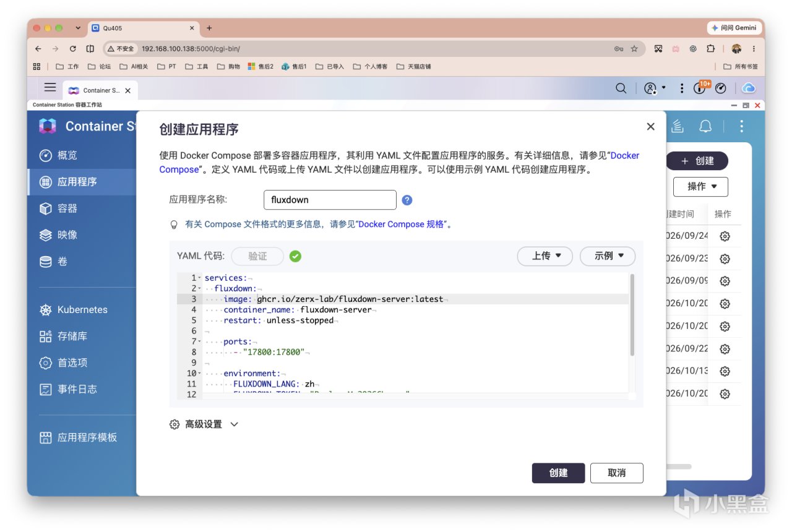This screenshot has width=792, height=532.
Task: Click the search magnifier in QTS toolbar
Action: [621, 88]
